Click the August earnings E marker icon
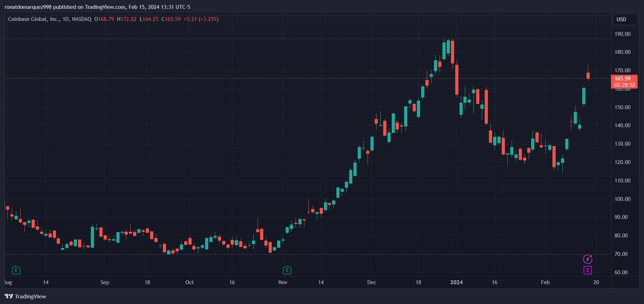This screenshot has width=644, height=304. point(16,270)
